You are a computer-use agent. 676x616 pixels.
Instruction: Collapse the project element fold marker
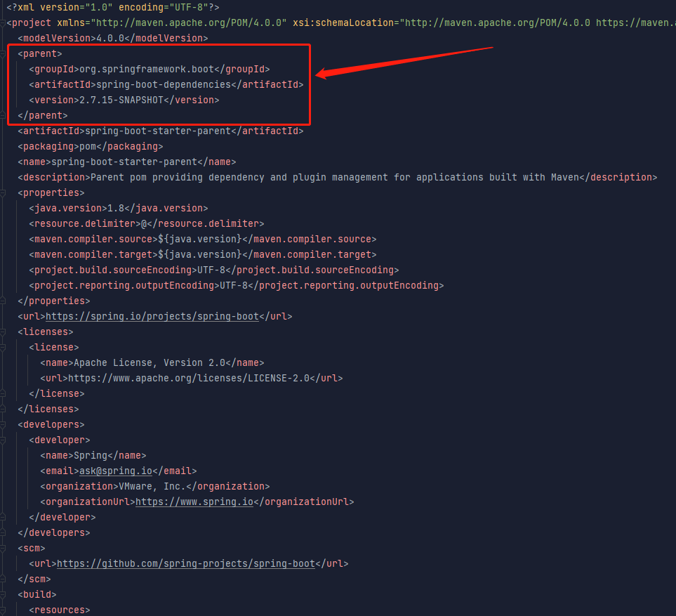tap(2, 23)
